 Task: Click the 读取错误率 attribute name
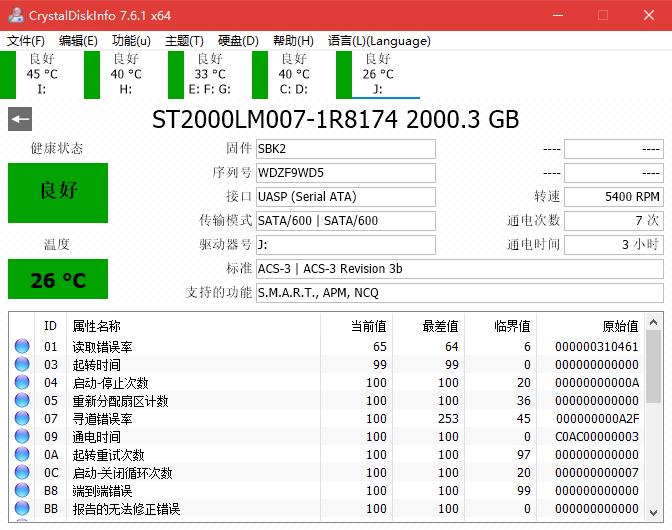point(102,347)
